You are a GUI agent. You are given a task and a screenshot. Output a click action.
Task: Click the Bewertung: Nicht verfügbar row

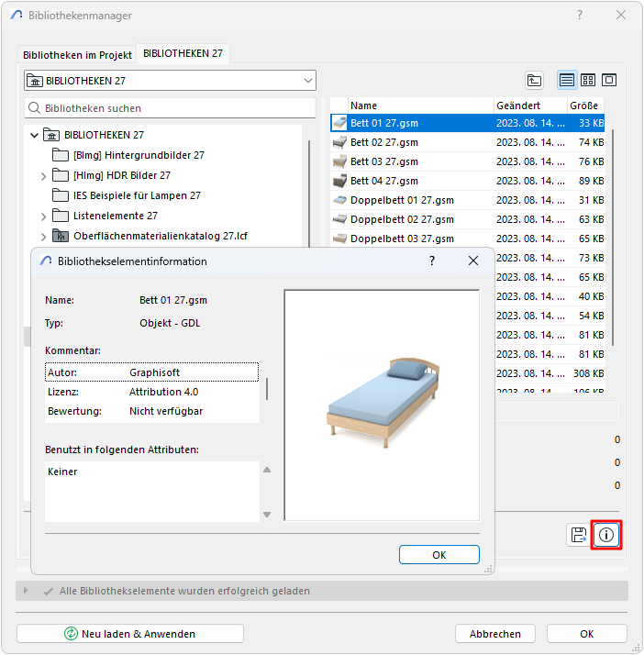(151, 411)
